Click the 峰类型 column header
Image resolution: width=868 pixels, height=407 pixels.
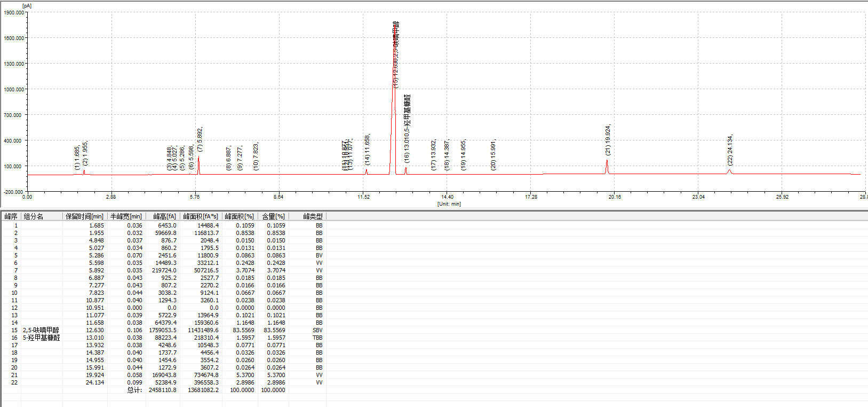click(x=313, y=216)
